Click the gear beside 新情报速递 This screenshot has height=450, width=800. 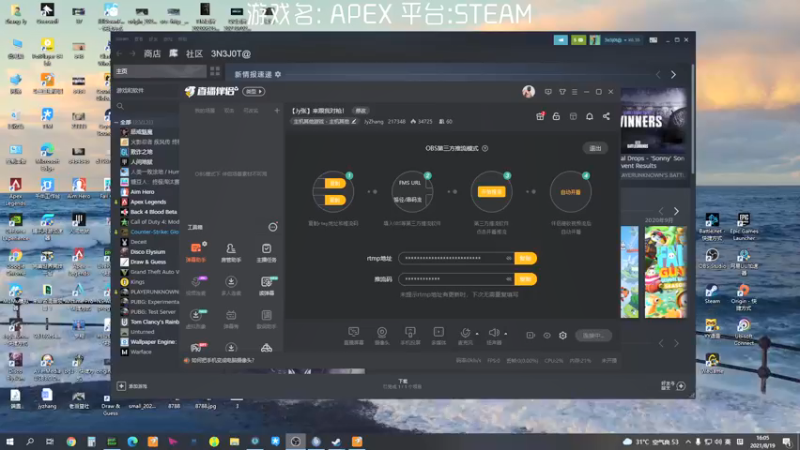click(x=278, y=74)
